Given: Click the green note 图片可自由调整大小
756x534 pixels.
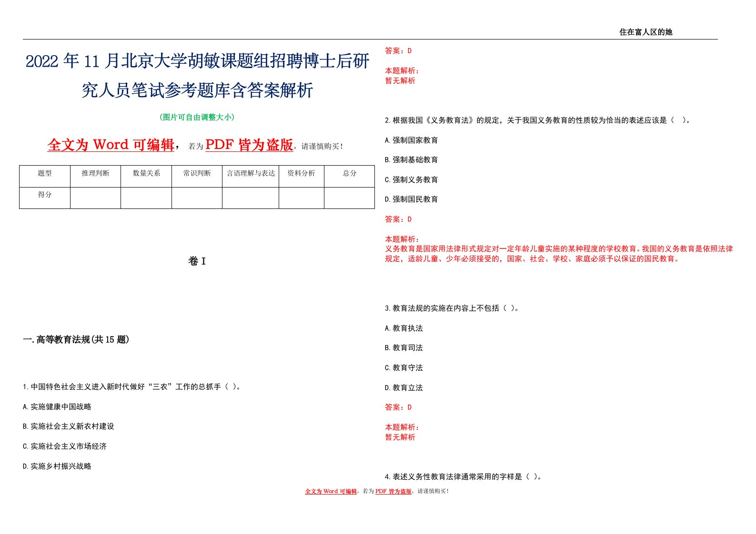Looking at the screenshot, I should click(197, 117).
